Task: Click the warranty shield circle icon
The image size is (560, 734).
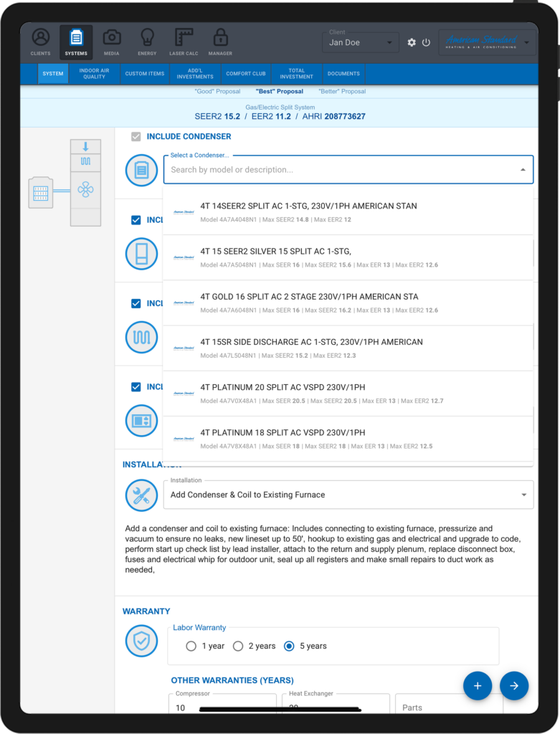Action: click(x=141, y=641)
